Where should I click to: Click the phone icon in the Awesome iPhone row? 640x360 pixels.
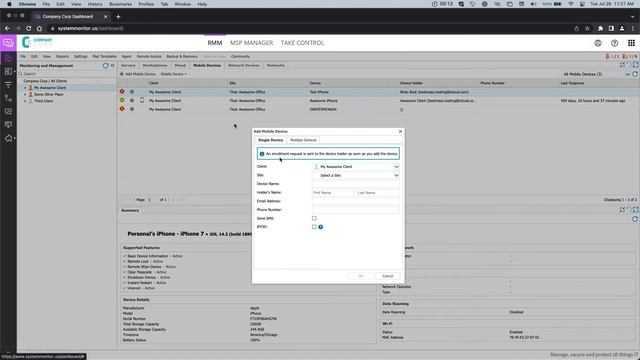[x=142, y=100]
